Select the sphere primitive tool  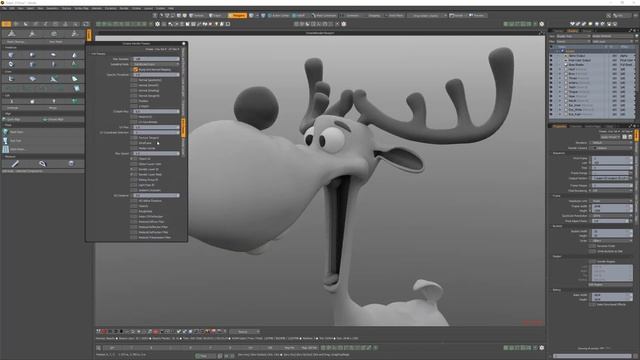tap(32, 55)
